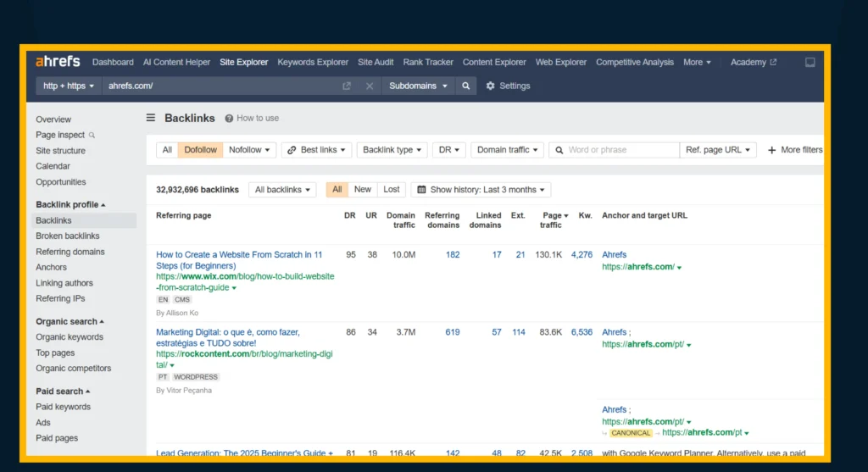Open Settings via the gear icon
Image resolution: width=868 pixels, height=472 pixels.
pyautogui.click(x=491, y=86)
